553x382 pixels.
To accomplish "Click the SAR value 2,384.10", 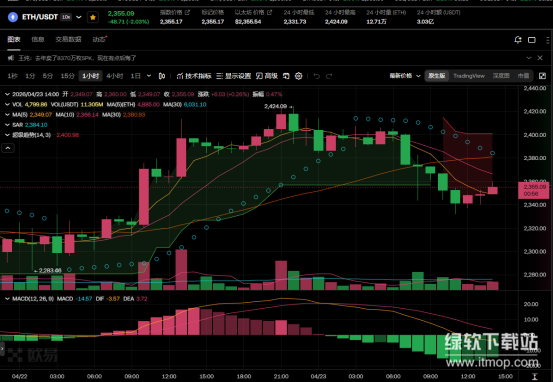I will tap(36, 125).
